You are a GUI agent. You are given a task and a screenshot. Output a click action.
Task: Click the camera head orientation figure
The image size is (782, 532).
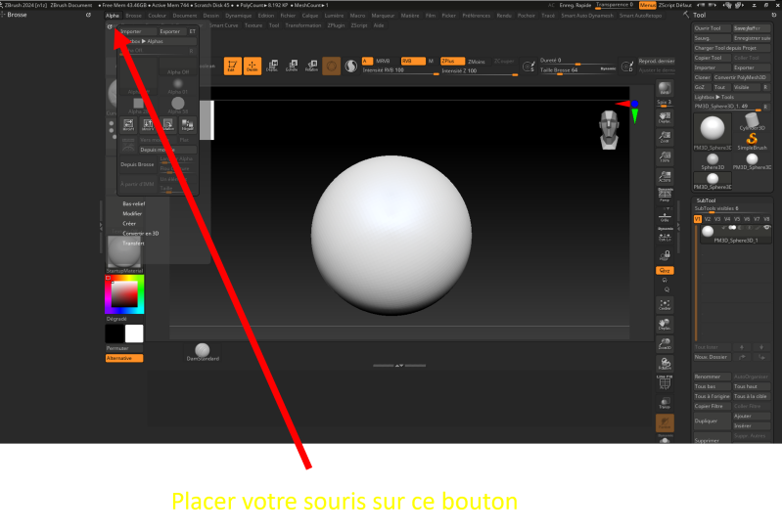point(610,130)
